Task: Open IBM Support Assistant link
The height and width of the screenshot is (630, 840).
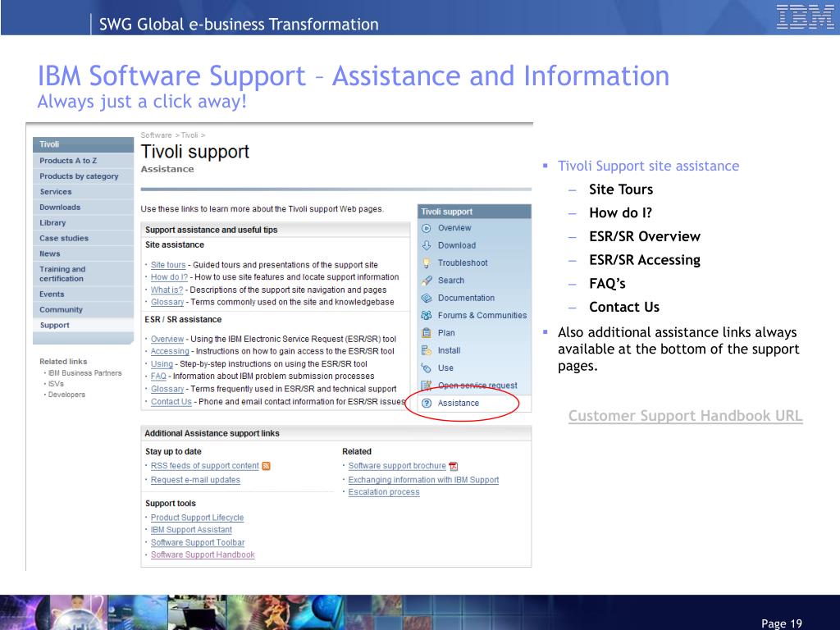Action: (191, 530)
